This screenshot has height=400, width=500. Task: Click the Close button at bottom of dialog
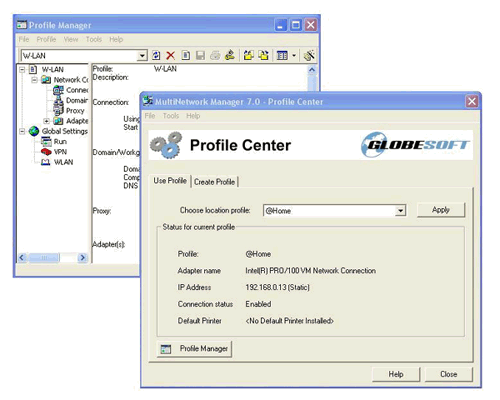[x=449, y=374]
